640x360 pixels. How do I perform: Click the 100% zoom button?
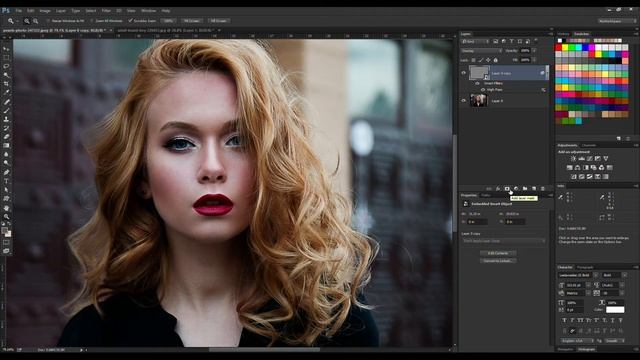click(168, 21)
